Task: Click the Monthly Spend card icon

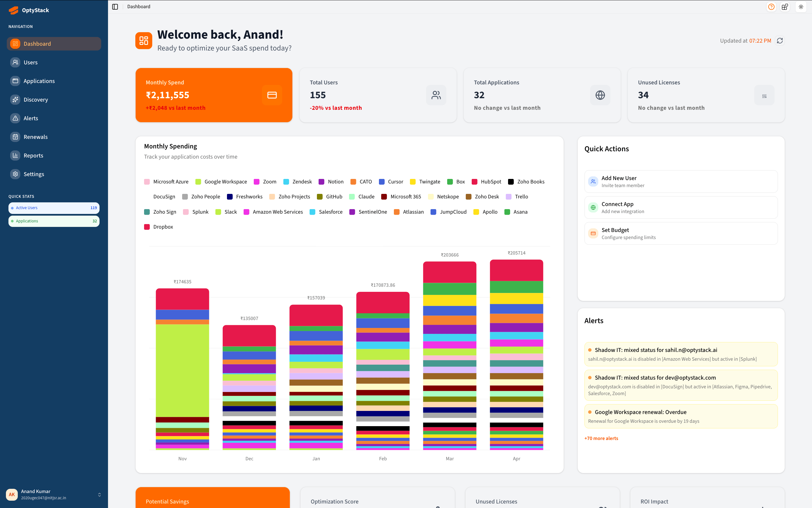Action: point(272,95)
